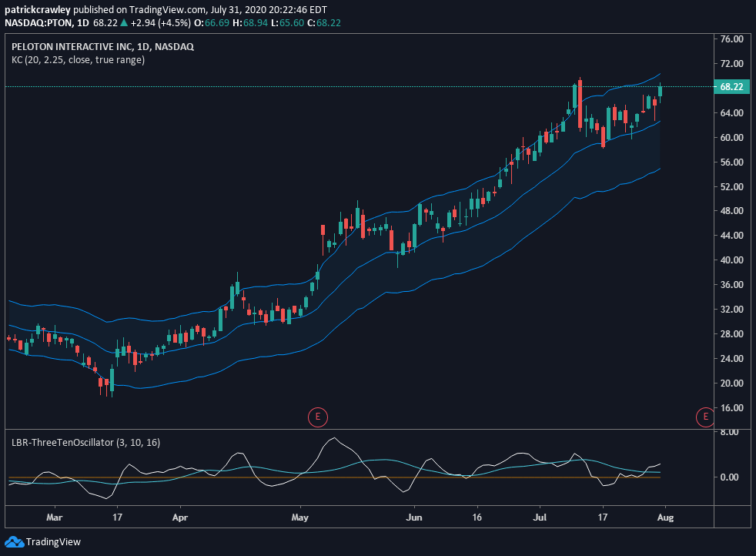Click the 32.00 price axis label
The height and width of the screenshot is (556, 756).
731,309
